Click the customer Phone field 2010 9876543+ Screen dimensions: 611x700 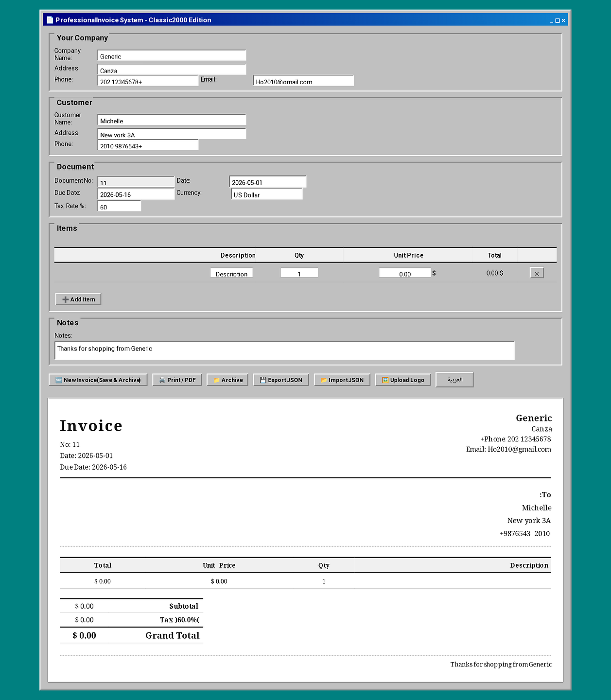148,145
